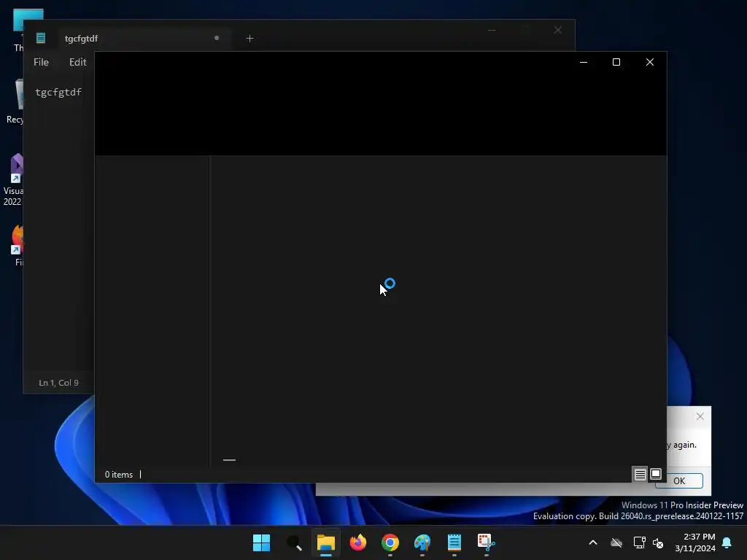The height and width of the screenshot is (560, 747).
Task: Click the OneDrive tray icon
Action: click(616, 542)
